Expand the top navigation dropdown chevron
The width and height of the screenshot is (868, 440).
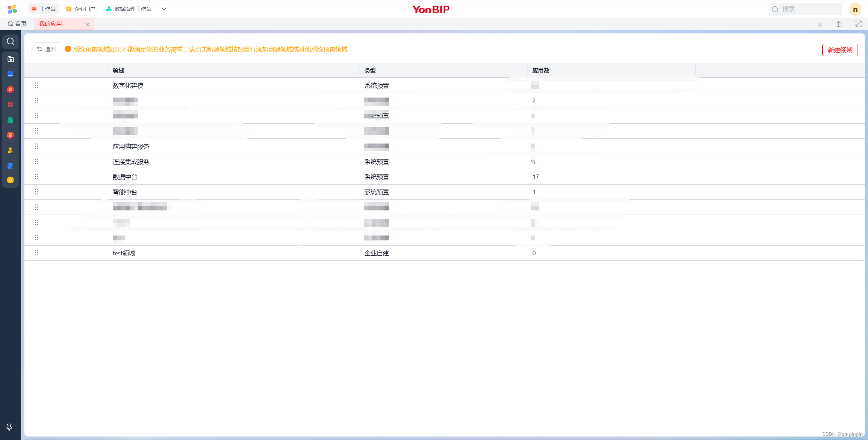tap(164, 9)
